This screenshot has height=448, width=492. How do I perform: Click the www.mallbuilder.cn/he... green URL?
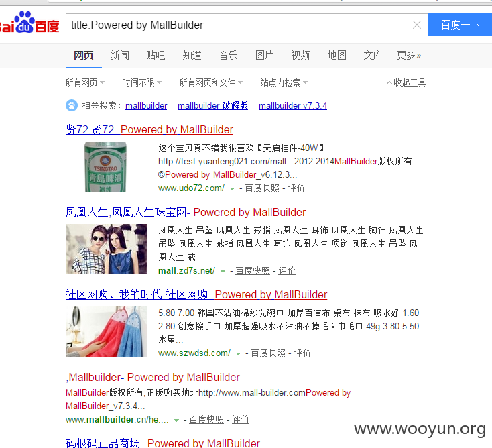[117, 419]
